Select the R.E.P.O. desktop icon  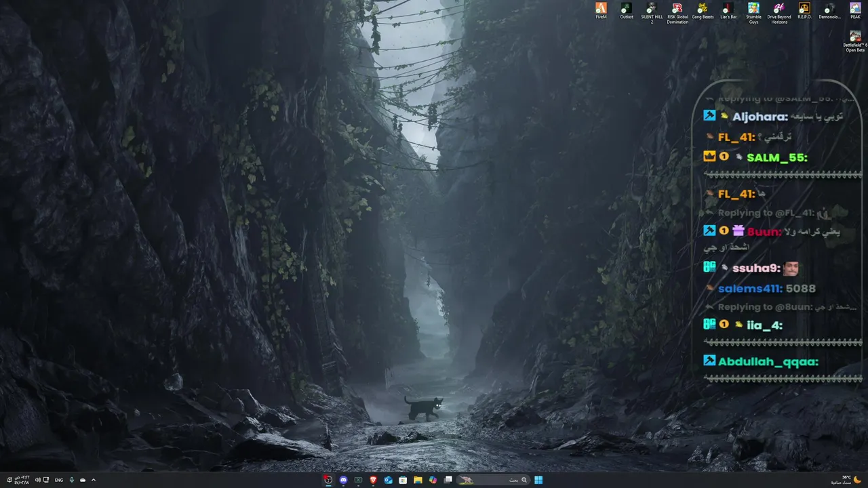point(804,11)
